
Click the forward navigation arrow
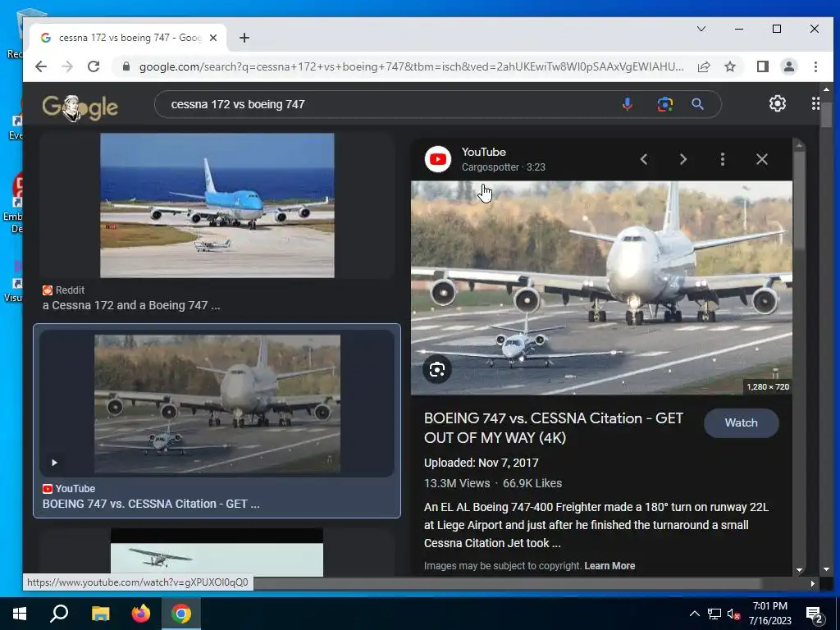click(x=67, y=66)
